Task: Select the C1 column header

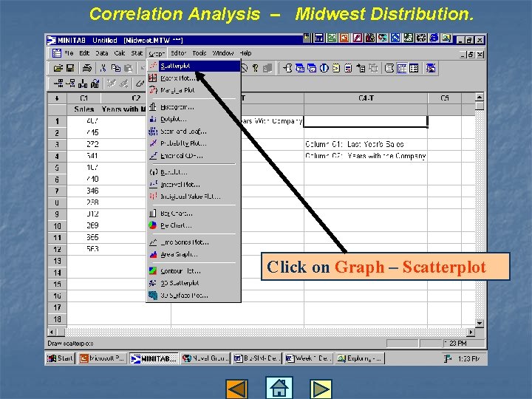Action: (x=83, y=98)
